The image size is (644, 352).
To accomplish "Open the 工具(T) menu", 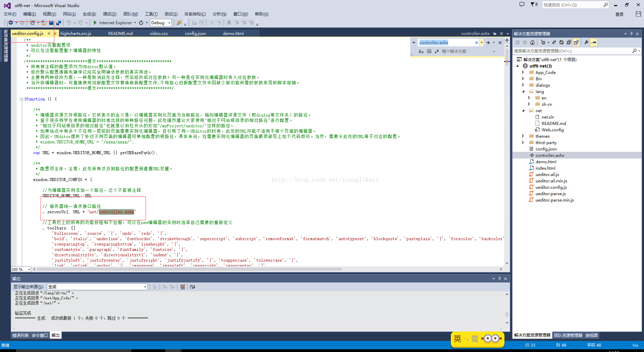I will point(151,14).
